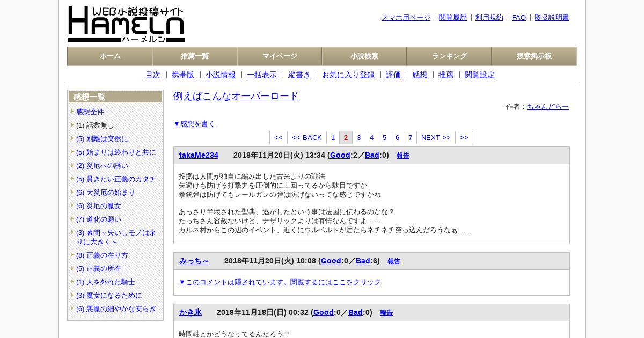Open author ちゃんどらー's profile
Screen dimensions: 644x338
coord(548,107)
